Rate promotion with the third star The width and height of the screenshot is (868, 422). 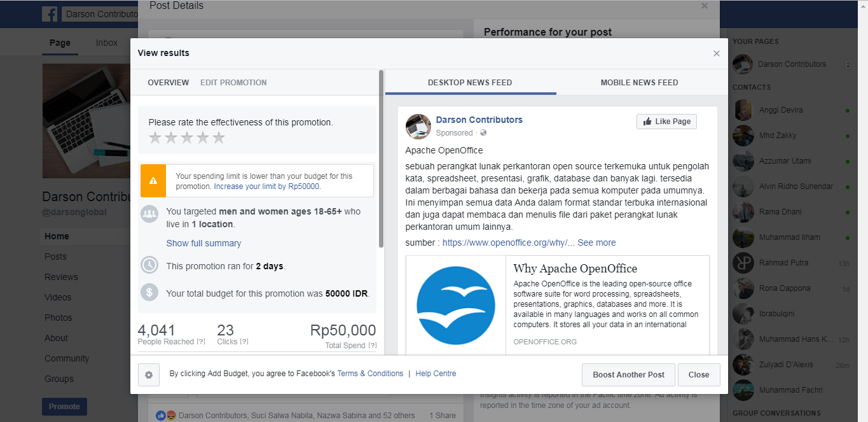tap(187, 137)
